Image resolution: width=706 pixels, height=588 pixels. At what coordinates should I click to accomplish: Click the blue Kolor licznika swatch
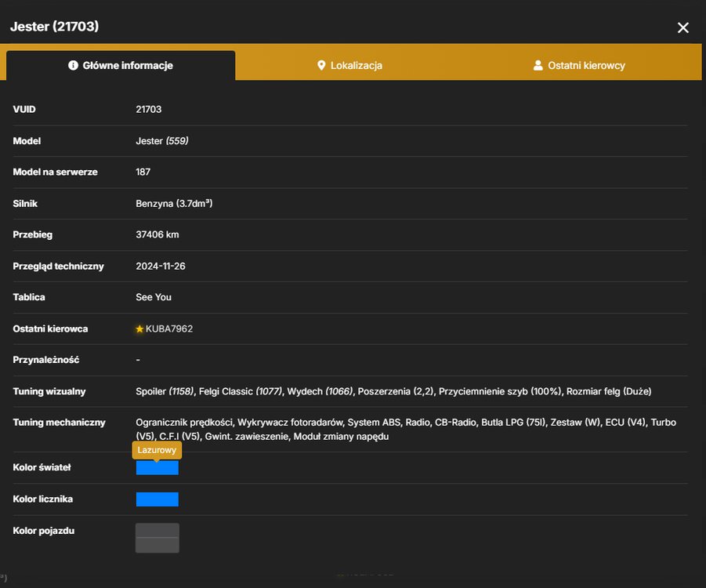coord(157,499)
